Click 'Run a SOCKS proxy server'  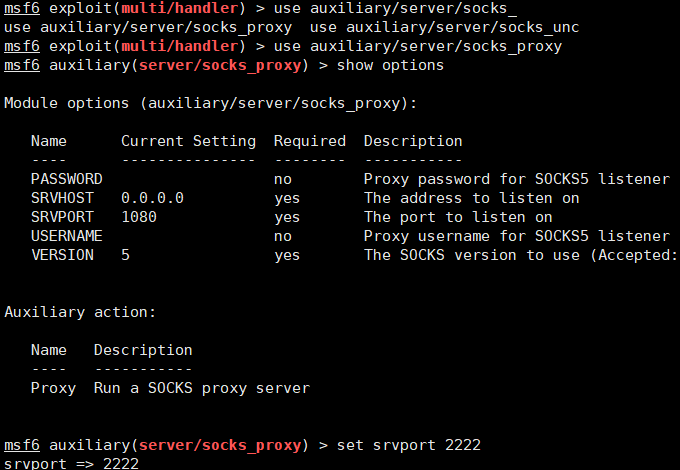[x=202, y=388]
